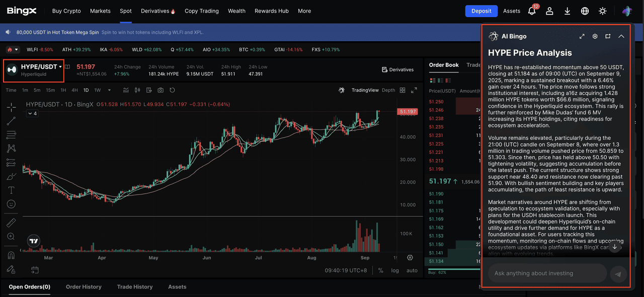Image resolution: width=644 pixels, height=297 pixels.
Task: Expand more time intervals dropdown
Action: [x=110, y=90]
